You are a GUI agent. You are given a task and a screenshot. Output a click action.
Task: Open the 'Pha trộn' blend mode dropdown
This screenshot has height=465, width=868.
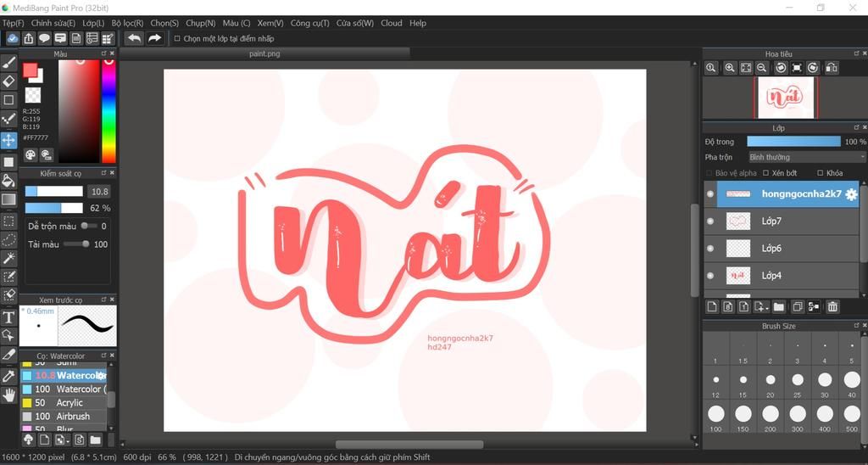[x=807, y=157]
